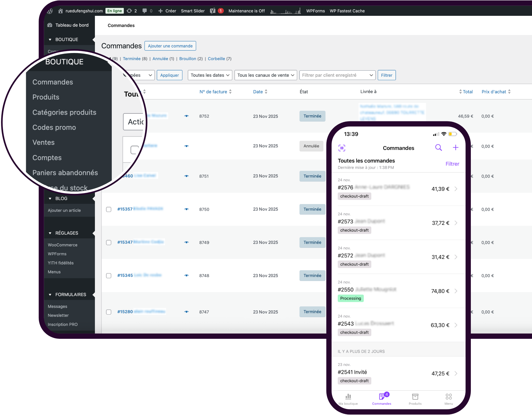
Task: Click the Filtrer par client enregistré field
Action: [337, 75]
